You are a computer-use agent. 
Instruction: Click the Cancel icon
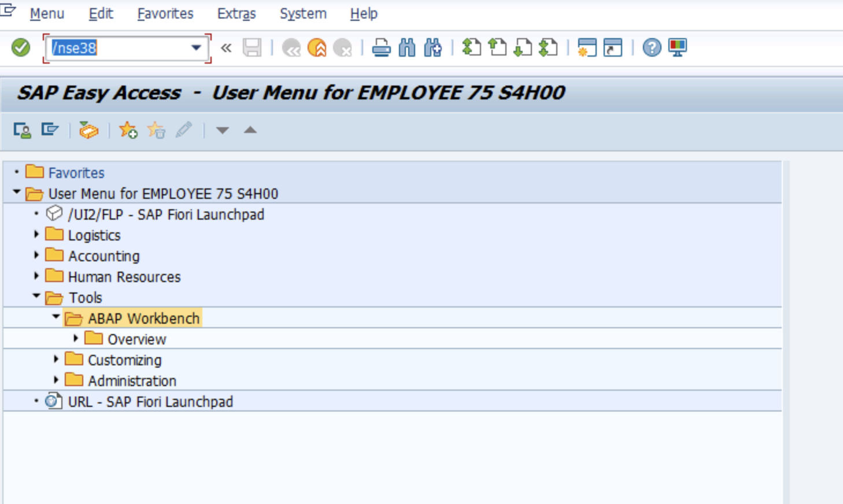tap(343, 47)
